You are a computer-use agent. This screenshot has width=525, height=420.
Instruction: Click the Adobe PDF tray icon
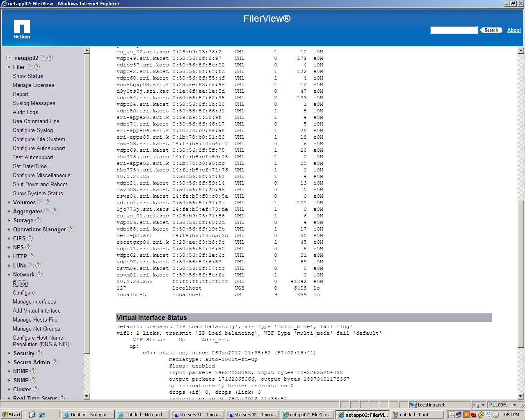click(474, 415)
